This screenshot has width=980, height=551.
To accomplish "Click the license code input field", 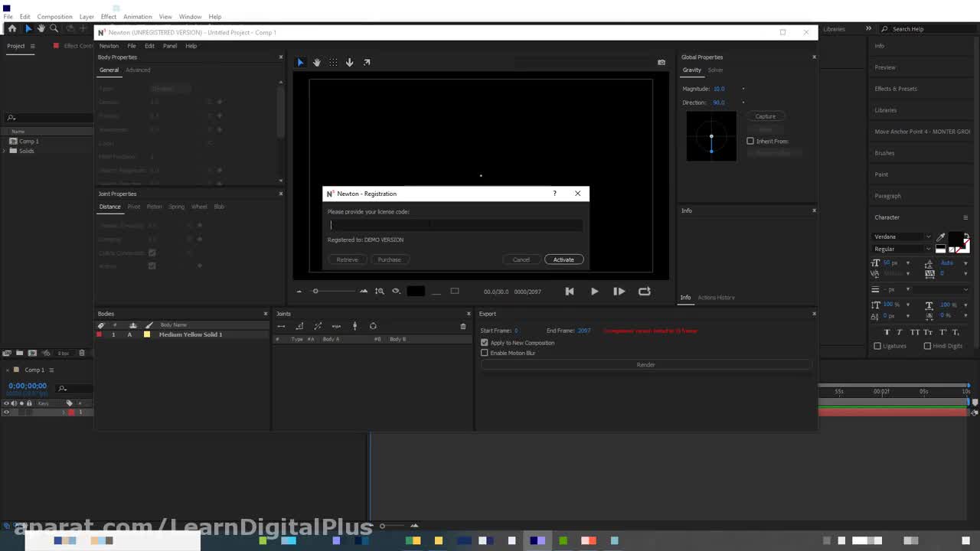I will tap(456, 225).
